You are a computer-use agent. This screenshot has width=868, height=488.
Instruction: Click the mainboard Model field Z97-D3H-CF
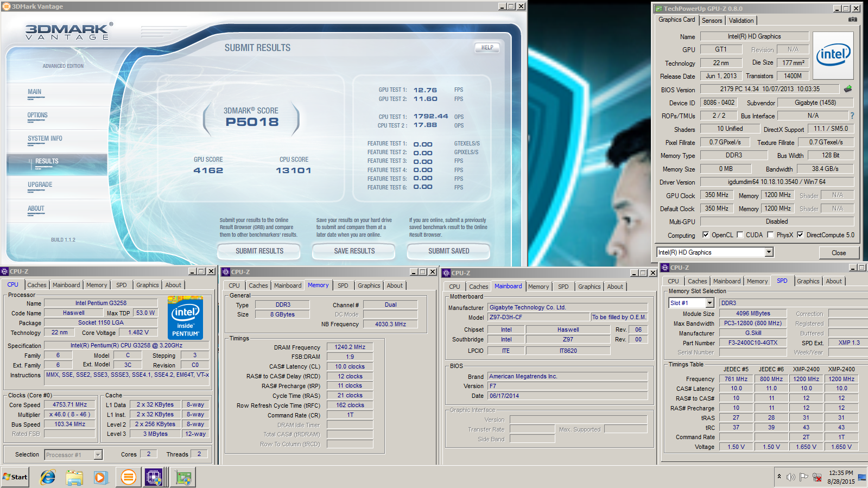[538, 317]
